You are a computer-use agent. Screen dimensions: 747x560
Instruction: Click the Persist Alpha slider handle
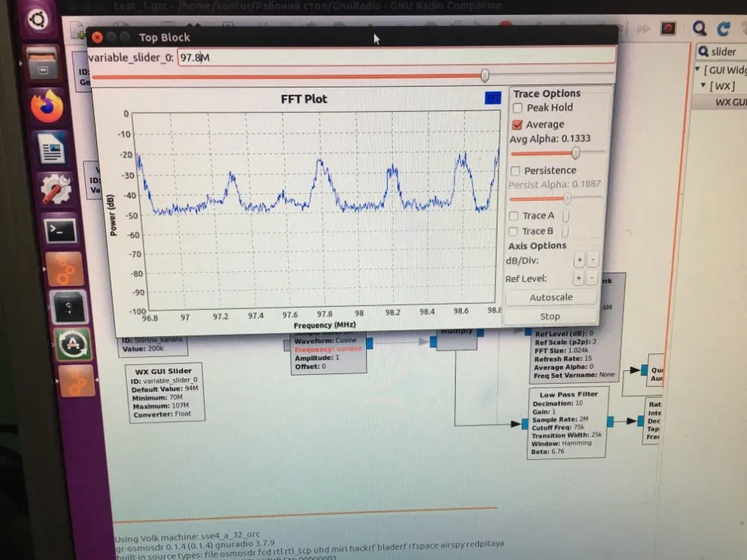[x=567, y=198]
